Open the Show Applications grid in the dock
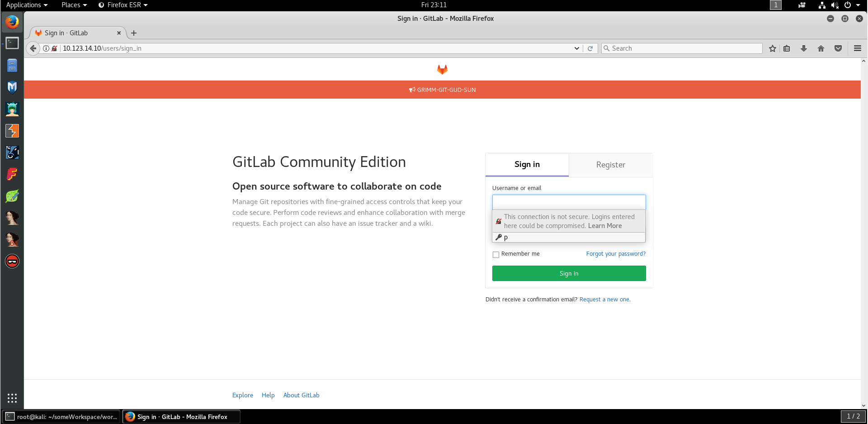This screenshot has width=868, height=424. click(x=12, y=398)
